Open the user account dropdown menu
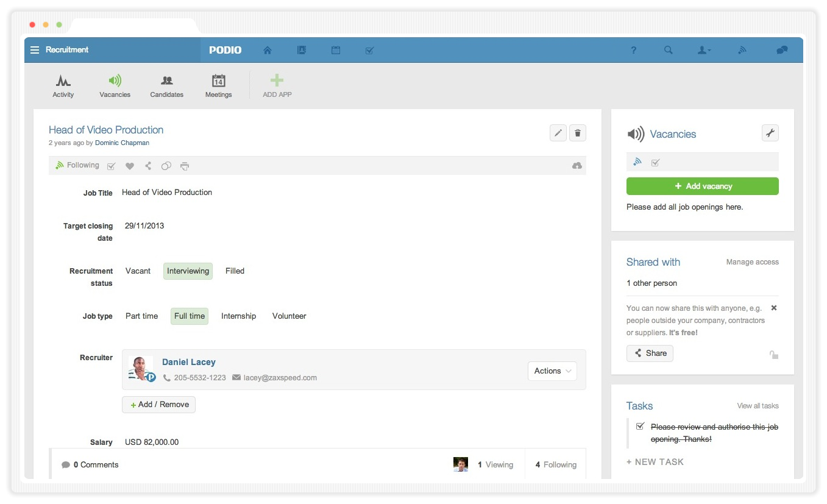827x504 pixels. (704, 50)
